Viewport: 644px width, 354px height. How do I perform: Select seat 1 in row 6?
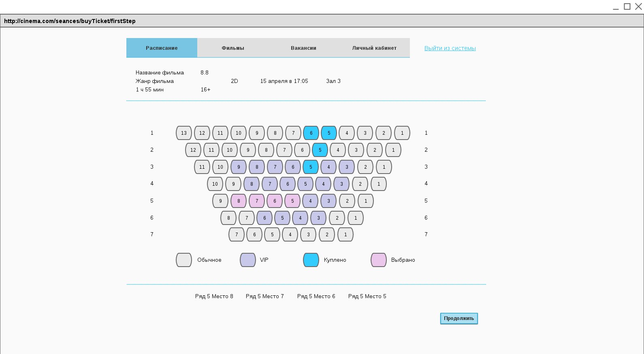point(356,218)
